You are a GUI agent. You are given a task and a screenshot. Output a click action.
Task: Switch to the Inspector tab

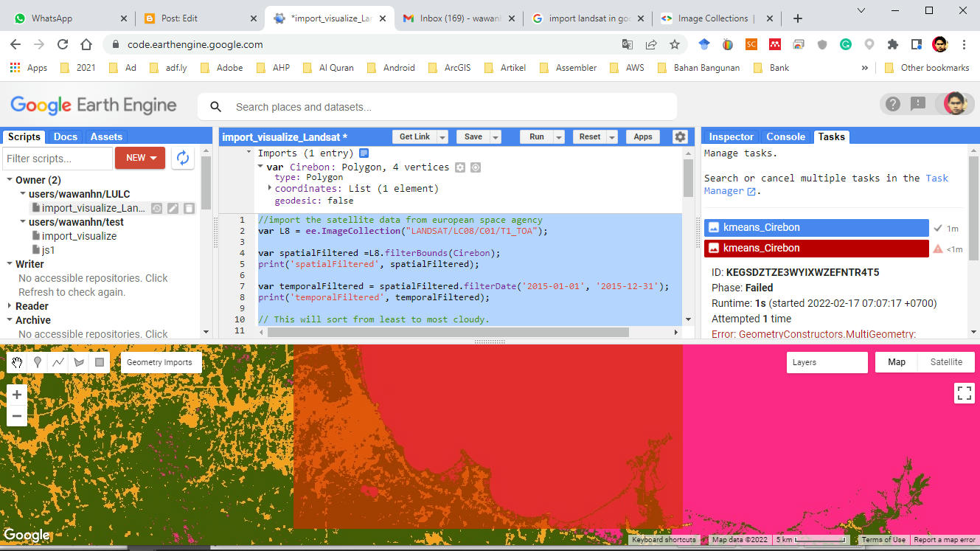pos(731,136)
